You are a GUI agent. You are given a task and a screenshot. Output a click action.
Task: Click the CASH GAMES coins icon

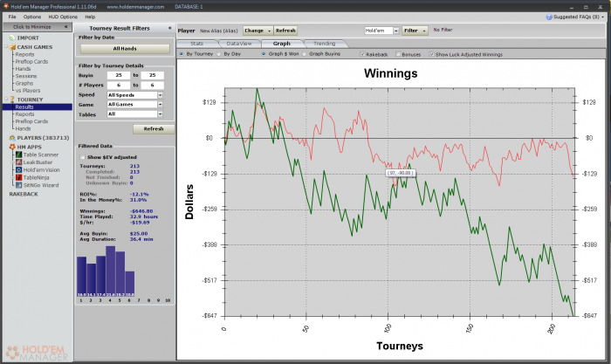point(12,47)
